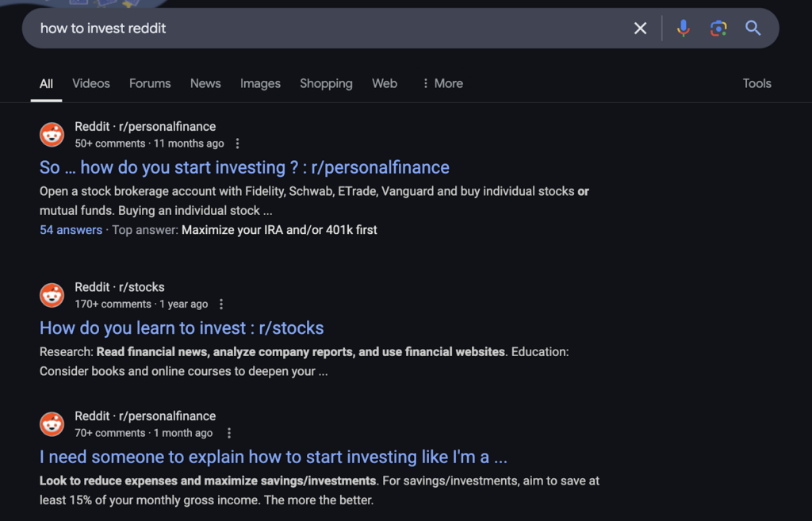Click Reddit icon beside r/stocks result
Screen dimensions: 812x521
coord(52,295)
